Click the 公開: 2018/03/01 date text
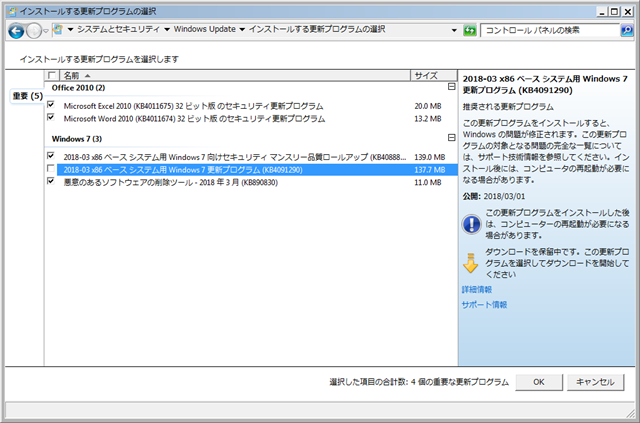 pos(494,196)
